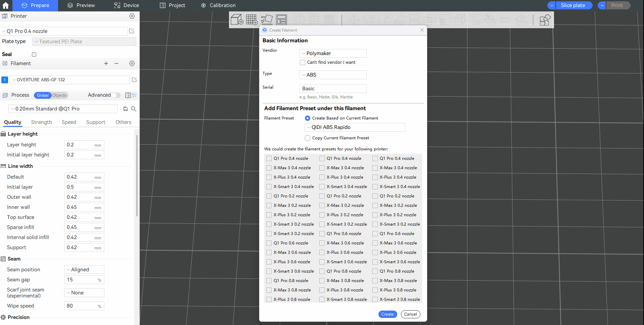Click the edit icon beside OVERTURE ABS-GF 132
The width and height of the screenshot is (644, 325).
[x=134, y=80]
